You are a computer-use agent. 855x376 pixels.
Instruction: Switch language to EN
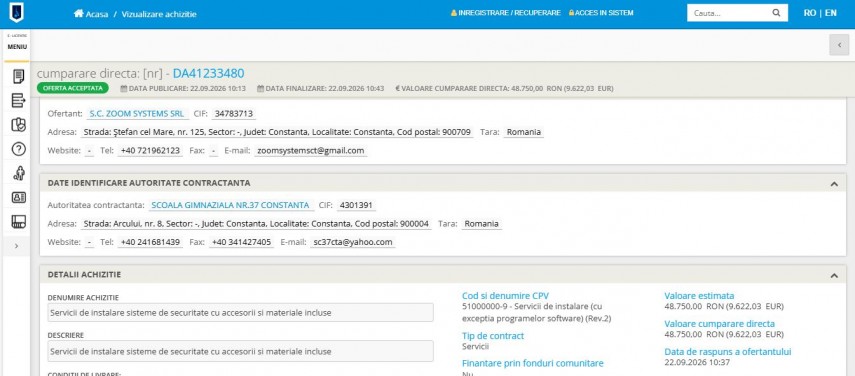[x=830, y=13]
